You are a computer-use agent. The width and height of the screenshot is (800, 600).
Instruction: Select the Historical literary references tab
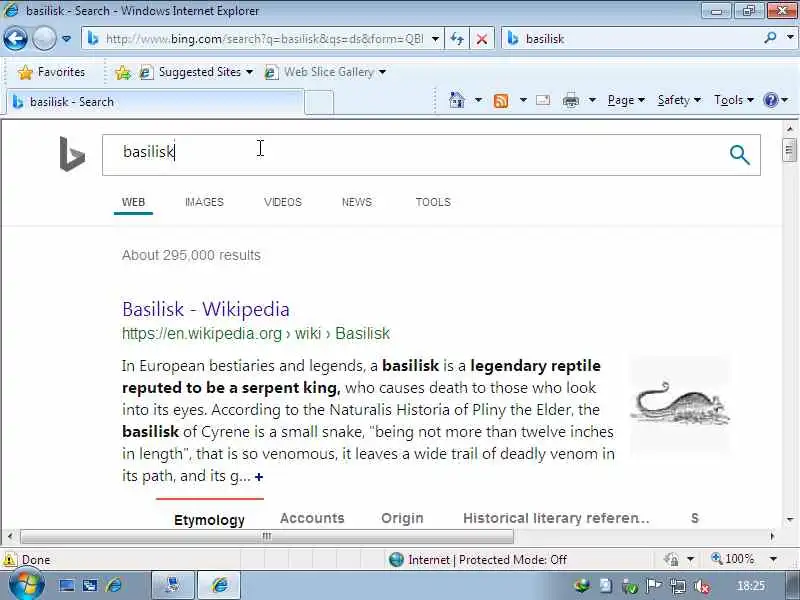tap(556, 518)
